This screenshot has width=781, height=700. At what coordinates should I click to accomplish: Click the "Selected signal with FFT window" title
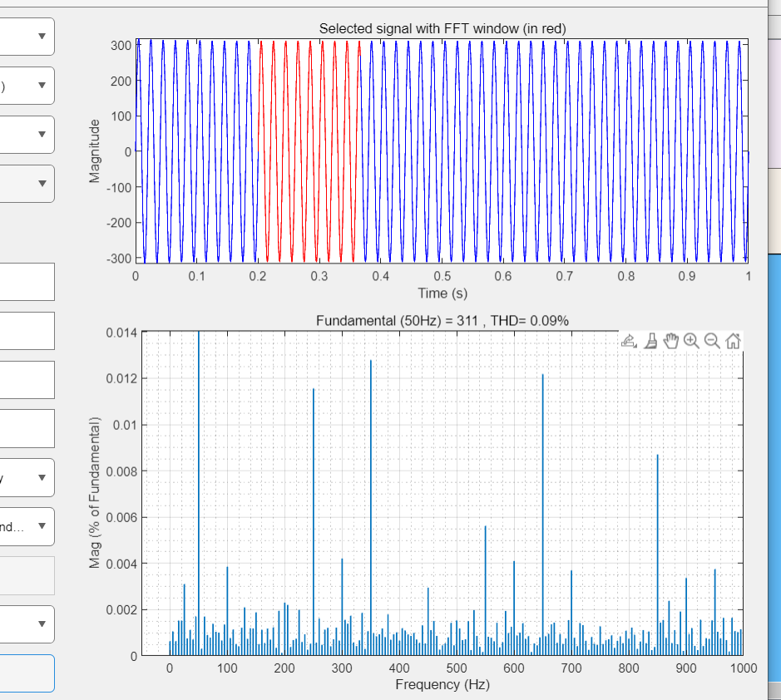[x=442, y=29]
